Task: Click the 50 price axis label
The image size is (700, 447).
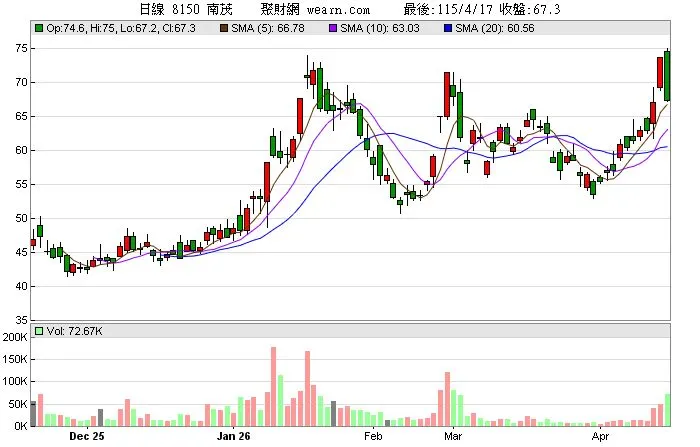Action: tap(21, 218)
